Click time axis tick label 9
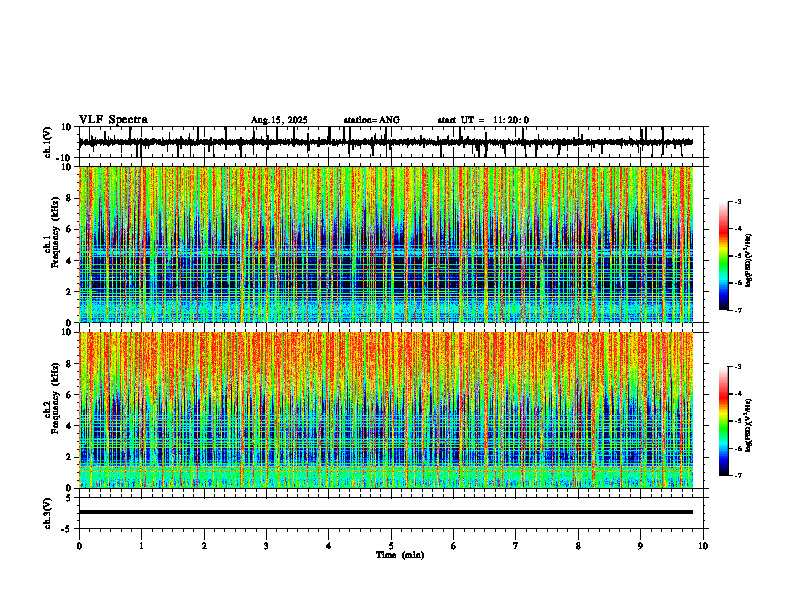The width and height of the screenshot is (792, 612). click(x=640, y=546)
